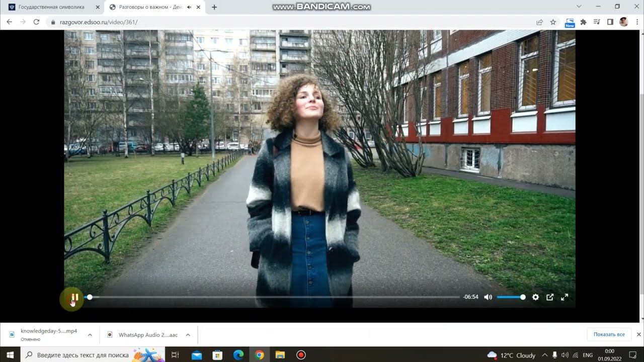644x362 pixels.
Task: Open system volume tray icon
Action: click(565, 355)
